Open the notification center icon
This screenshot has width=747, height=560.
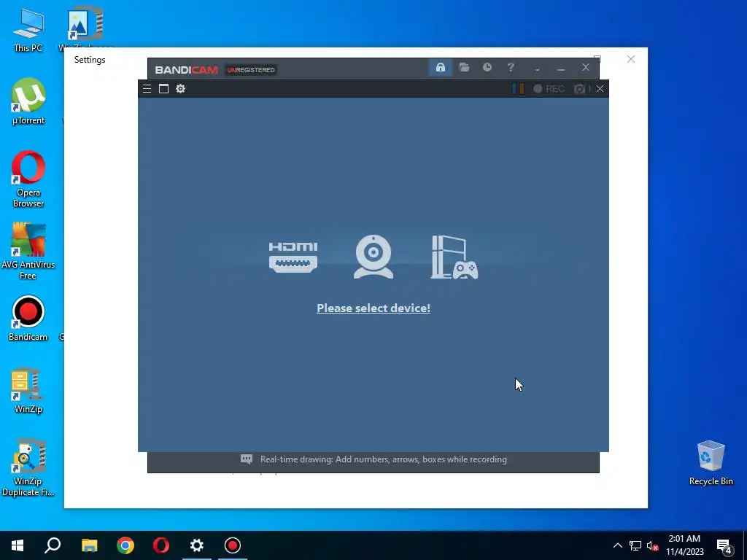[724, 546]
